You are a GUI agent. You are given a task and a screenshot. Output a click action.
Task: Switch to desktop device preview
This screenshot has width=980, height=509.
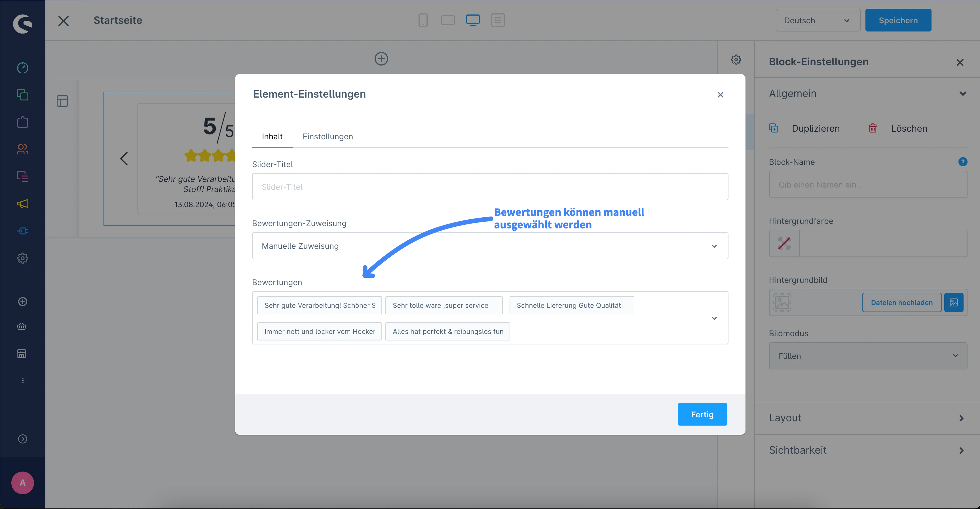coord(473,20)
